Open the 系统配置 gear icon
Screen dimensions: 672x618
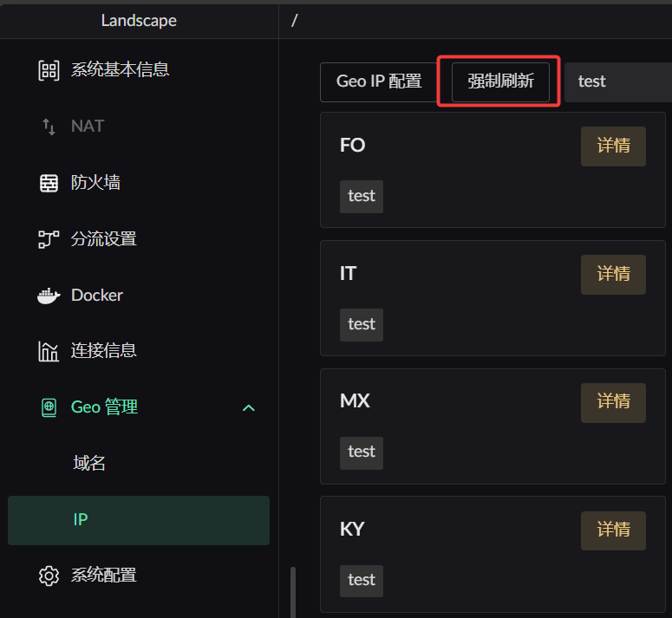coord(49,576)
